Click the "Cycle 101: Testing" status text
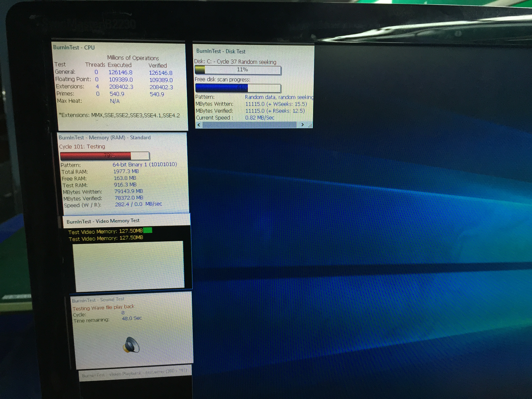 [82, 147]
